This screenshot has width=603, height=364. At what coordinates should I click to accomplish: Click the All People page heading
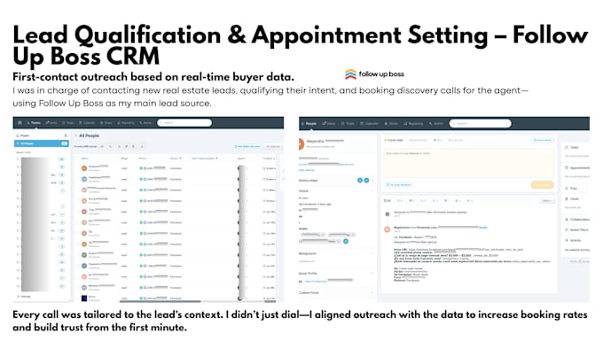coord(89,136)
